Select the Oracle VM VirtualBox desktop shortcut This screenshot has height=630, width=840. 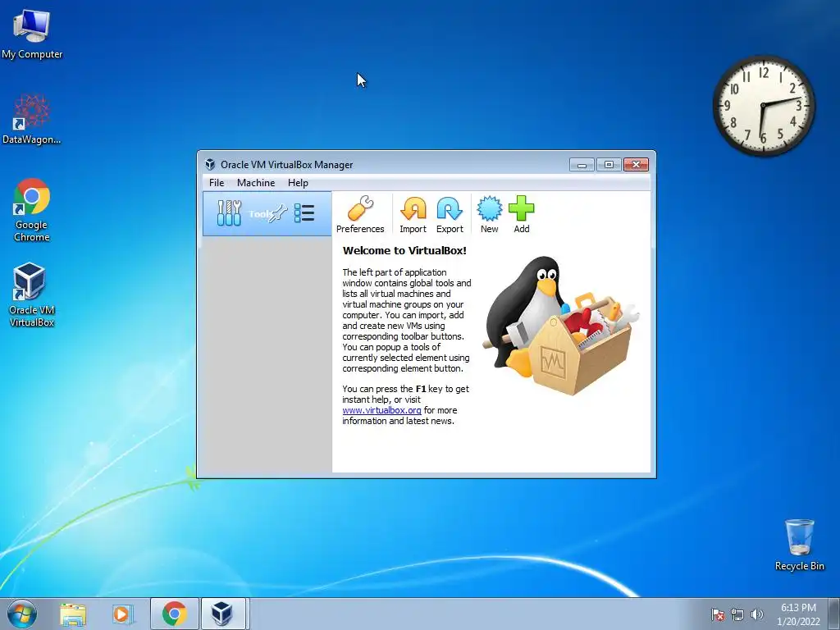point(32,294)
